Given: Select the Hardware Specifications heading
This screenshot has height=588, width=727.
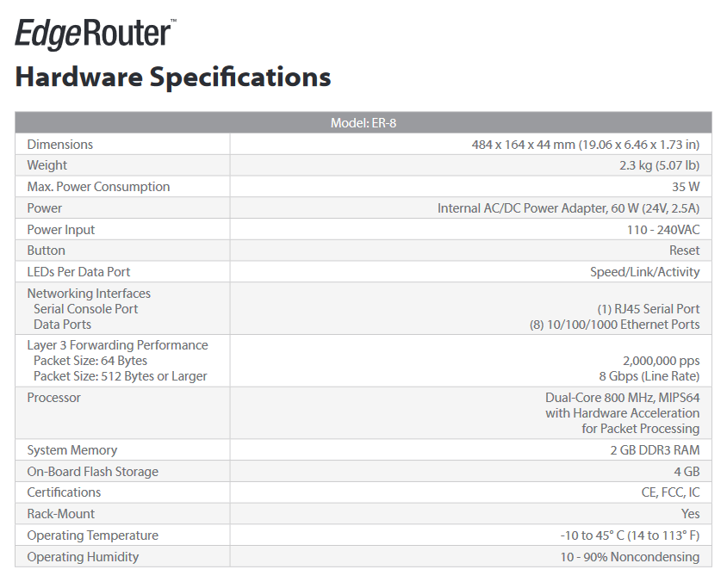Looking at the screenshot, I should click(x=173, y=77).
